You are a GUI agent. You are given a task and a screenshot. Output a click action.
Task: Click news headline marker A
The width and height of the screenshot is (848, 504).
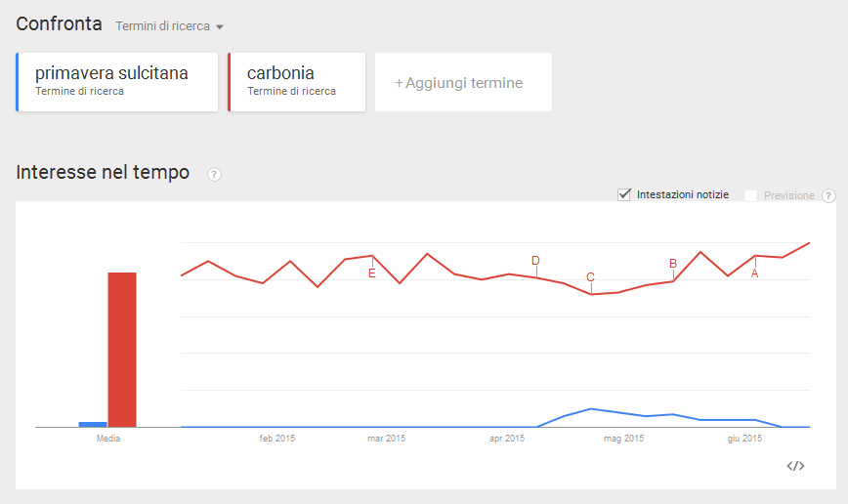pos(754,273)
